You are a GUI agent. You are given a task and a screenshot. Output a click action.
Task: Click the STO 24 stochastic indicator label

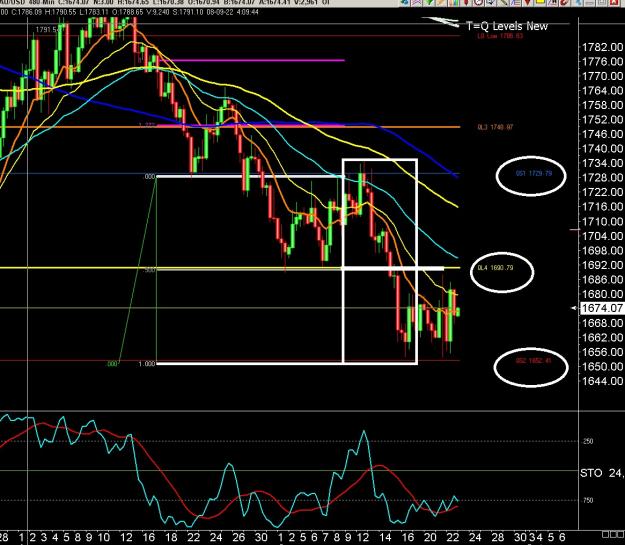(601, 473)
